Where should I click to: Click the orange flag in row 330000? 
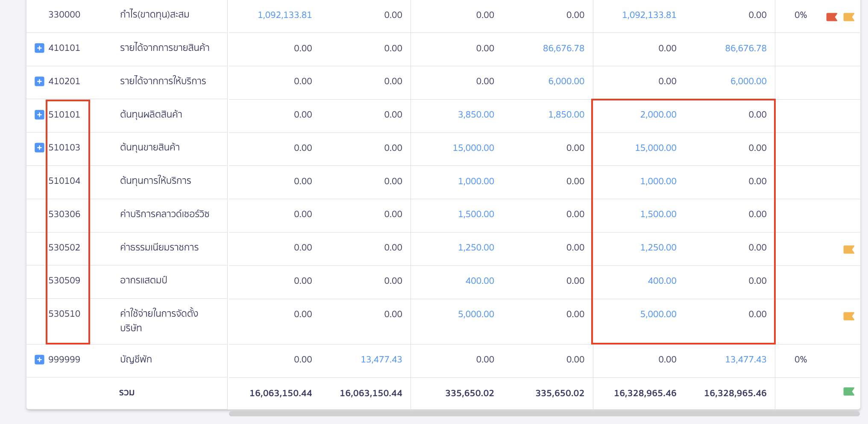(x=848, y=17)
